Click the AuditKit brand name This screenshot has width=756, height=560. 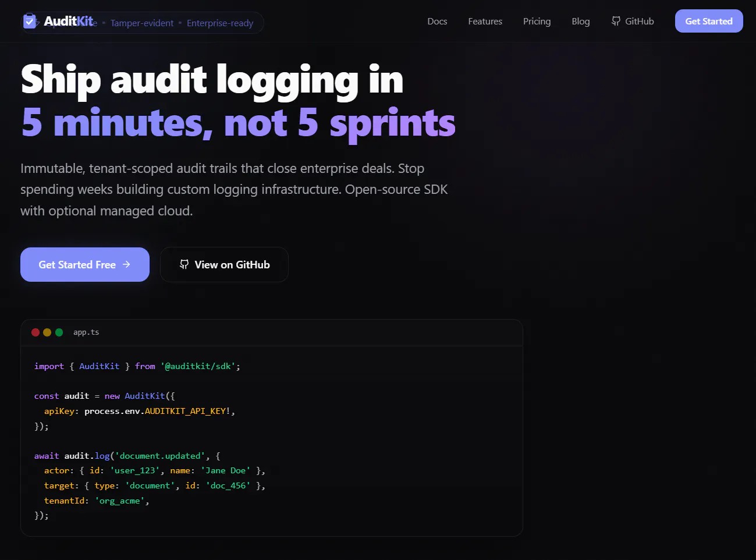pyautogui.click(x=69, y=21)
